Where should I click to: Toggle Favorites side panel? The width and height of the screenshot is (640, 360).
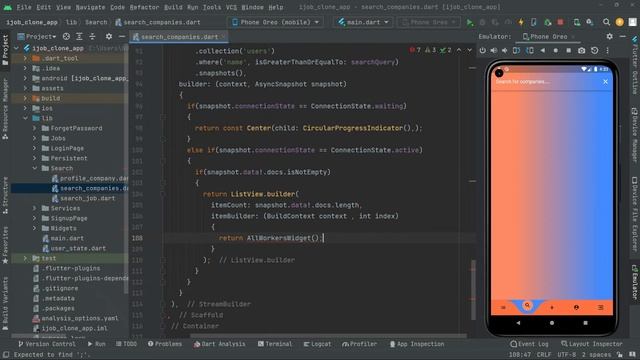[5, 245]
